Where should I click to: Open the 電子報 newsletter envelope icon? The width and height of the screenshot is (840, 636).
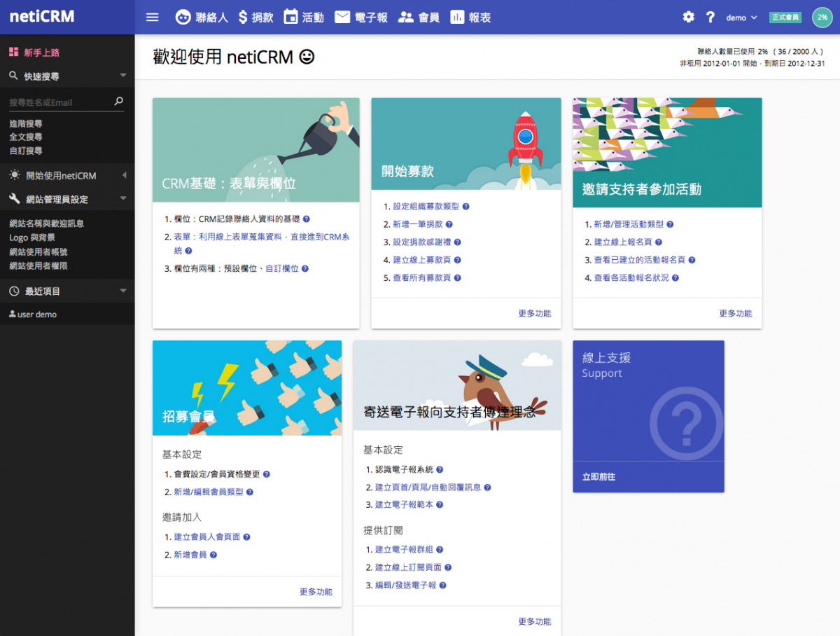[342, 17]
